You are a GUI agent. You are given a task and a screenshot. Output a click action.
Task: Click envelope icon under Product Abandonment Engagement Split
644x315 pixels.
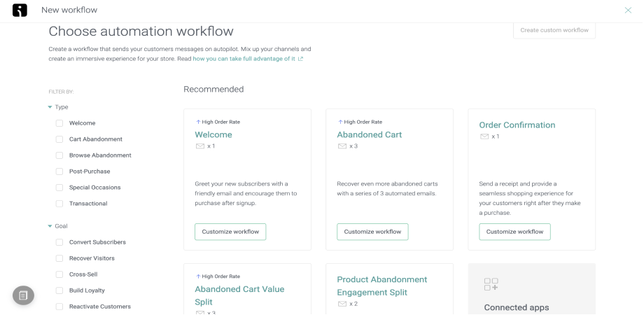(x=342, y=304)
